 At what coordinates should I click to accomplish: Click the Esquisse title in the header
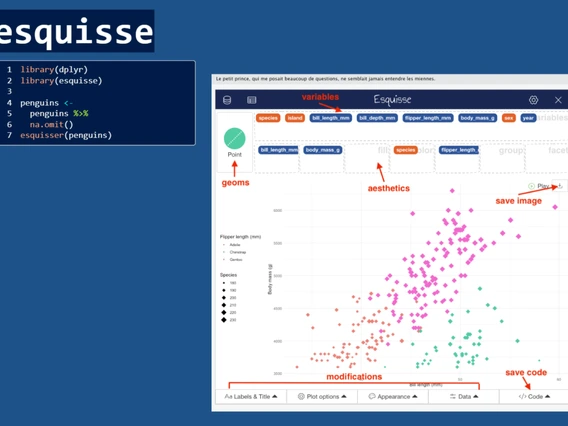point(392,100)
